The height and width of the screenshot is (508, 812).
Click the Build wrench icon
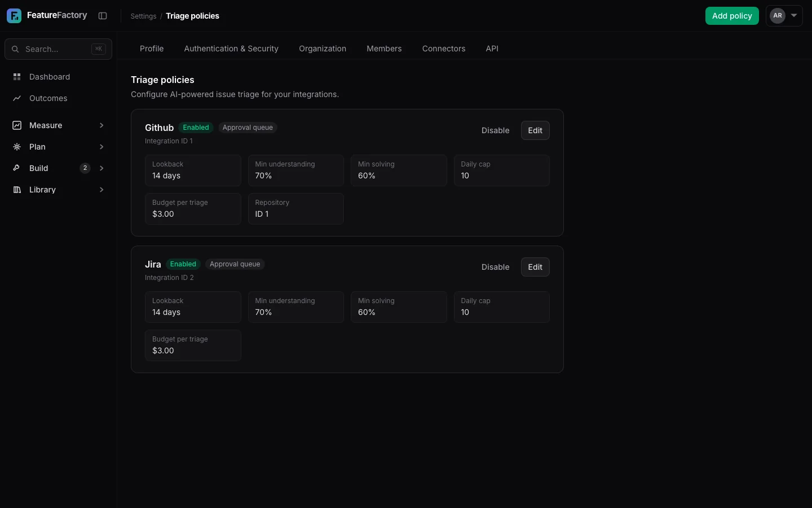(x=17, y=168)
